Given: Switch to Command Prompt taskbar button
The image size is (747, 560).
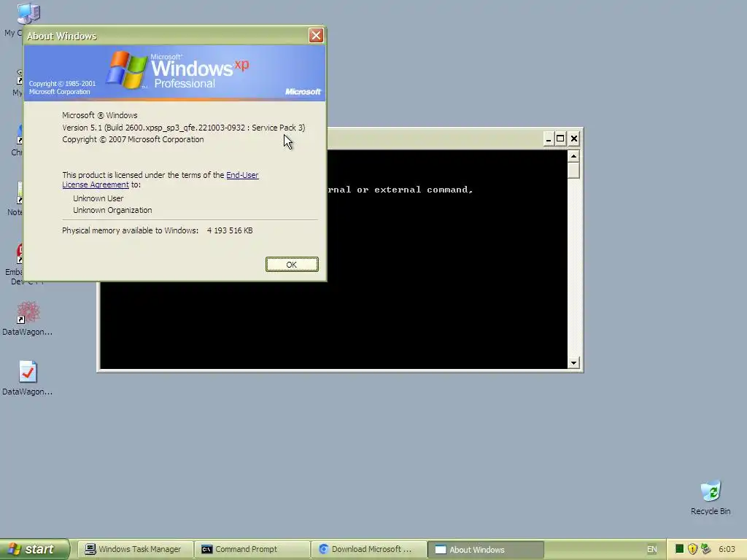Looking at the screenshot, I should (252, 549).
